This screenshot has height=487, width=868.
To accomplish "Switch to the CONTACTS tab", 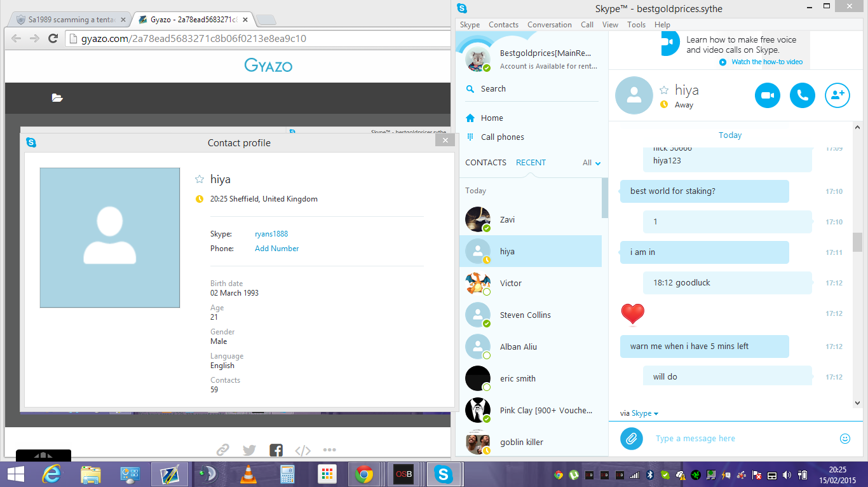I will click(x=485, y=162).
